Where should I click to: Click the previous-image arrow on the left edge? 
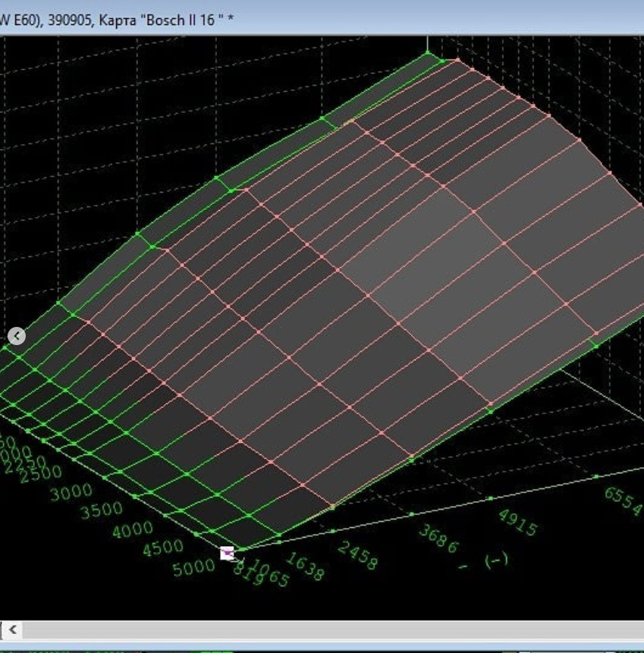click(17, 336)
